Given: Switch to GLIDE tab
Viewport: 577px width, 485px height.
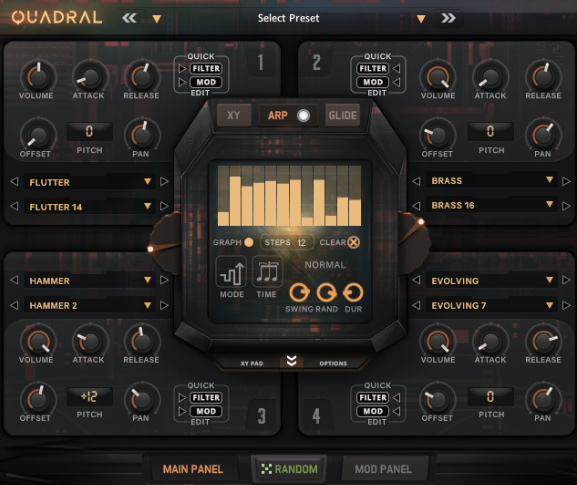Looking at the screenshot, I should coord(343,116).
